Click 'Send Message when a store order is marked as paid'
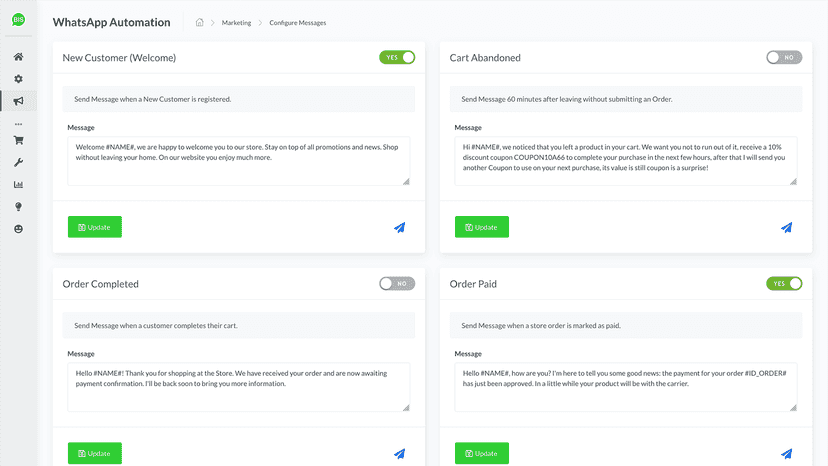 (x=541, y=325)
